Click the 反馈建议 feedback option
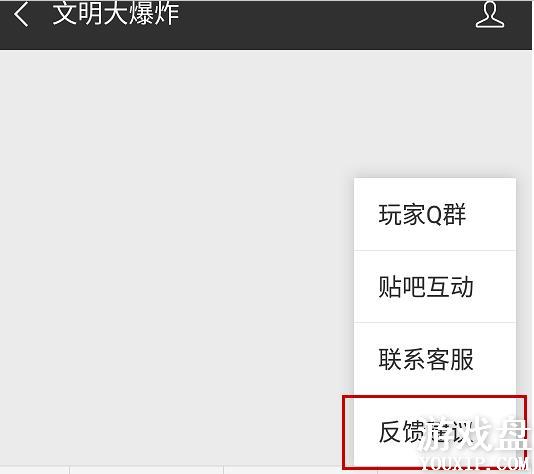534x474 pixels. 435,432
